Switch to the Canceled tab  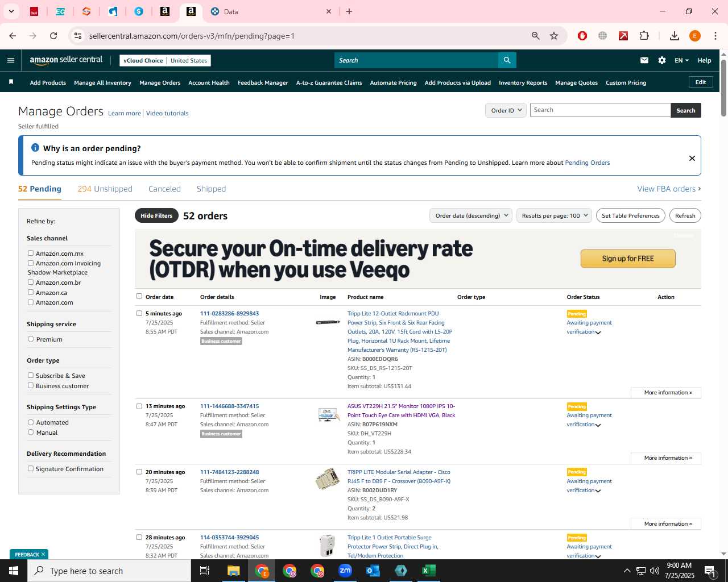click(164, 189)
